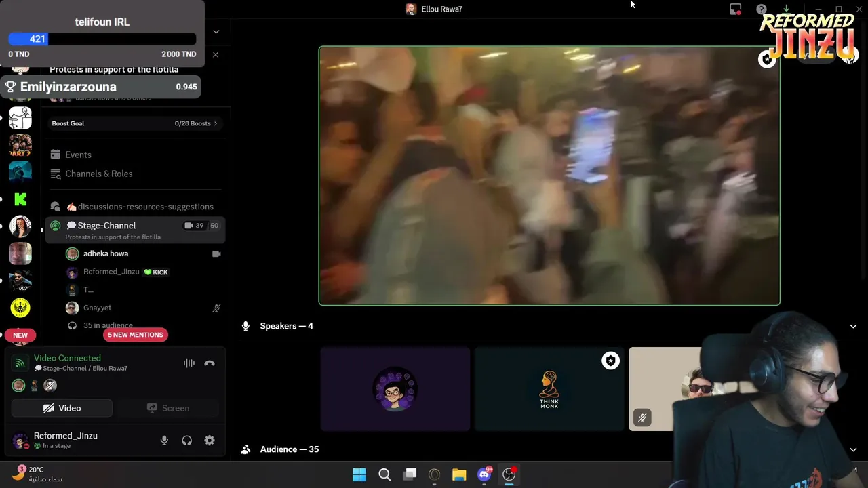The height and width of the screenshot is (488, 868).
Task: Open Stage-Channel / Ellou Rawa7 link
Action: [81, 368]
